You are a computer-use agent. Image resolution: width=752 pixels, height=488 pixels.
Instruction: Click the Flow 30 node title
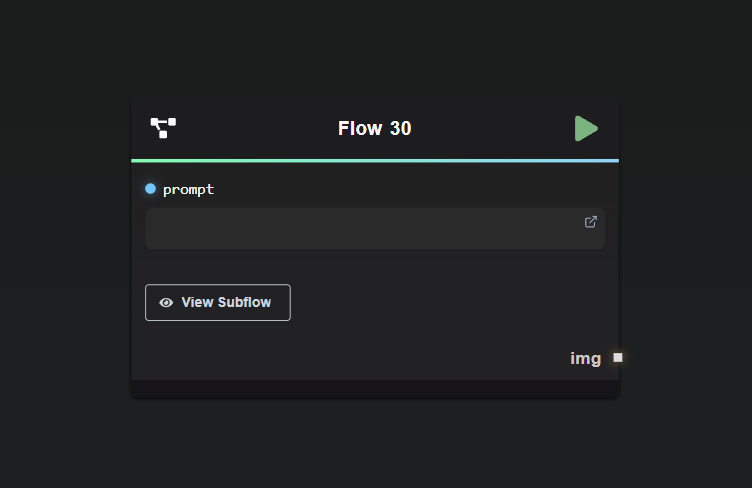pos(375,128)
